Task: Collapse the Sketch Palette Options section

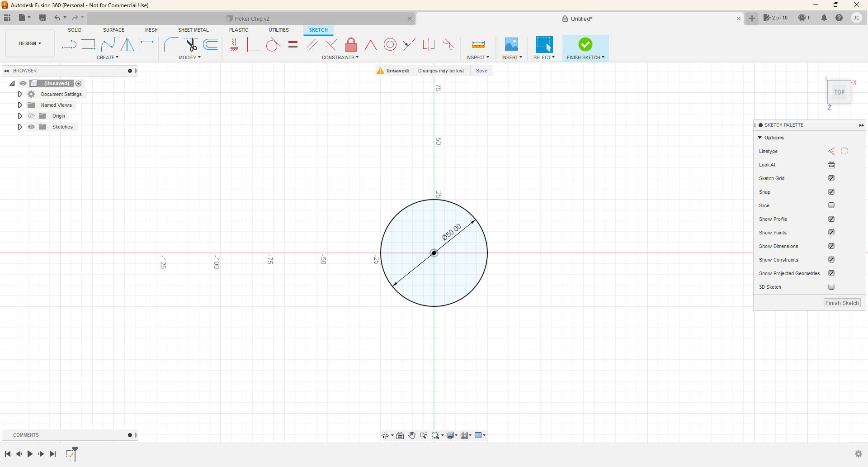Action: 760,138
